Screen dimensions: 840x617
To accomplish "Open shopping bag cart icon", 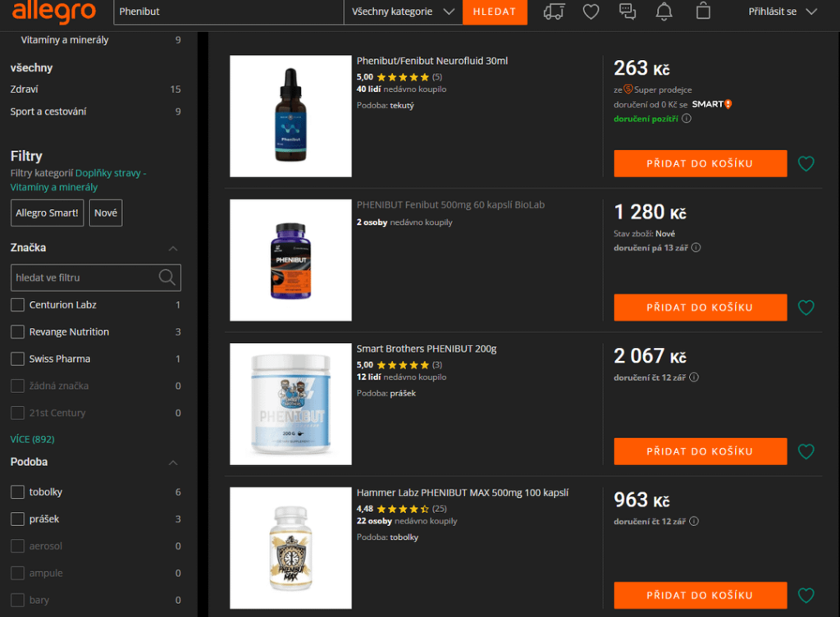I will click(703, 11).
